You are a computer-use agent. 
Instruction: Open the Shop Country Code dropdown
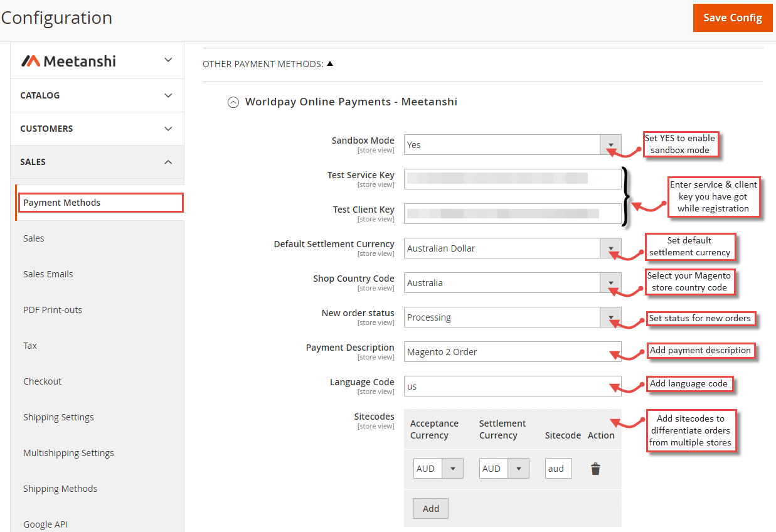click(x=610, y=282)
